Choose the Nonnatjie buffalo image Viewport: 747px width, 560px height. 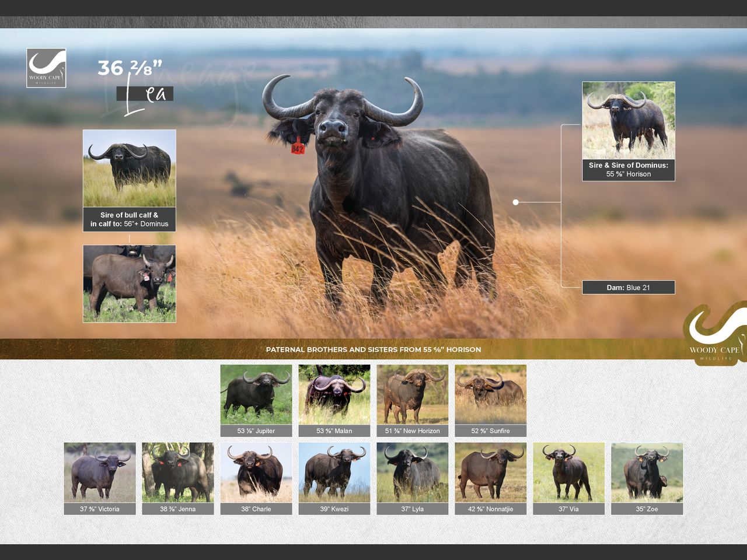coord(490,473)
